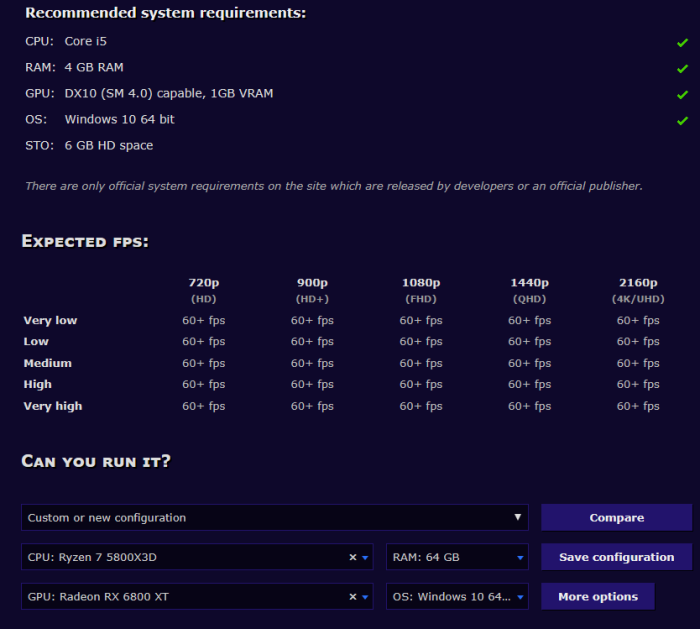Select the Very high fps row label
The height and width of the screenshot is (629, 700).
coord(53,406)
